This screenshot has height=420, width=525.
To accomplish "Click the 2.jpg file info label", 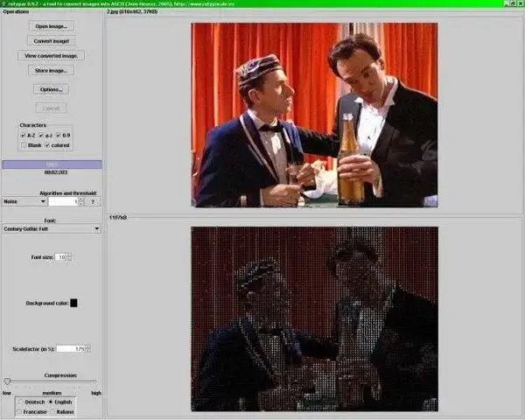I will (x=132, y=11).
